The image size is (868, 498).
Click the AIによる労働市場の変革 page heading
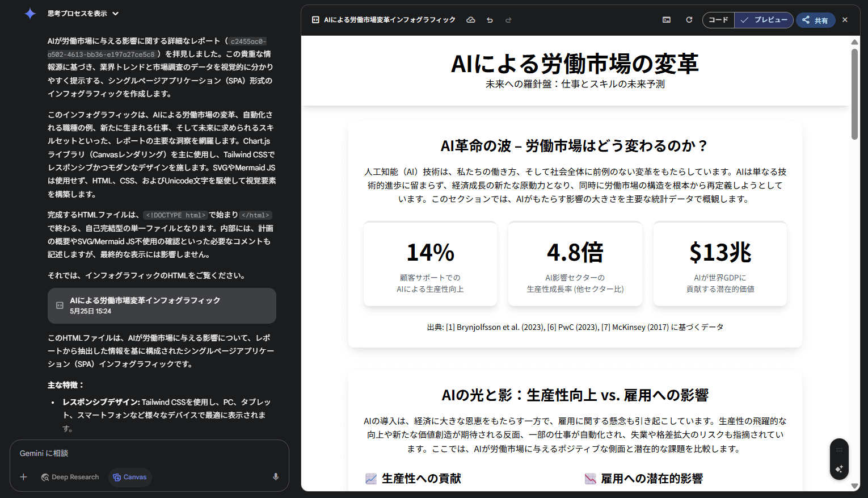click(575, 64)
